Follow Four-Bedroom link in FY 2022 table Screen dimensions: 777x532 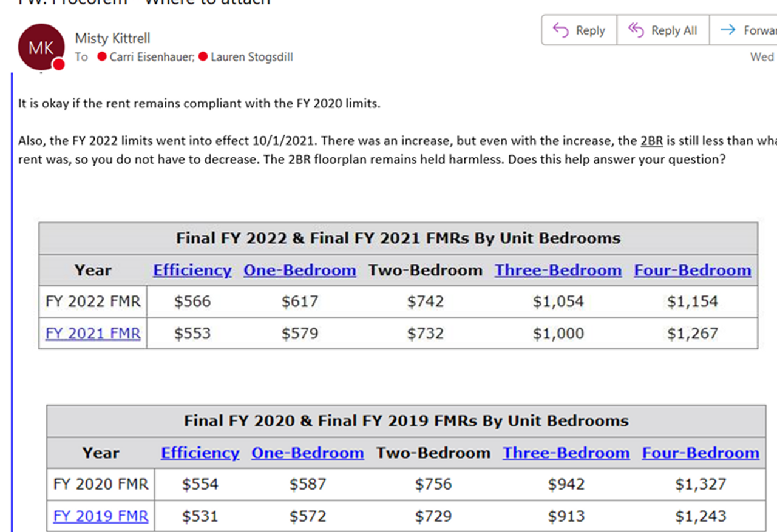(692, 271)
